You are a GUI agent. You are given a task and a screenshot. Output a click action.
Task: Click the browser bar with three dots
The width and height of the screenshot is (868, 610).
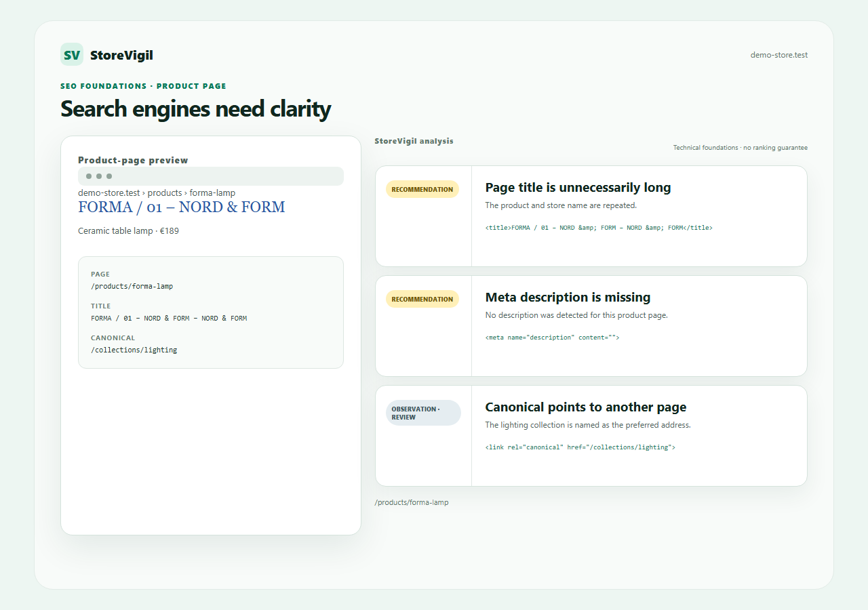(x=211, y=176)
